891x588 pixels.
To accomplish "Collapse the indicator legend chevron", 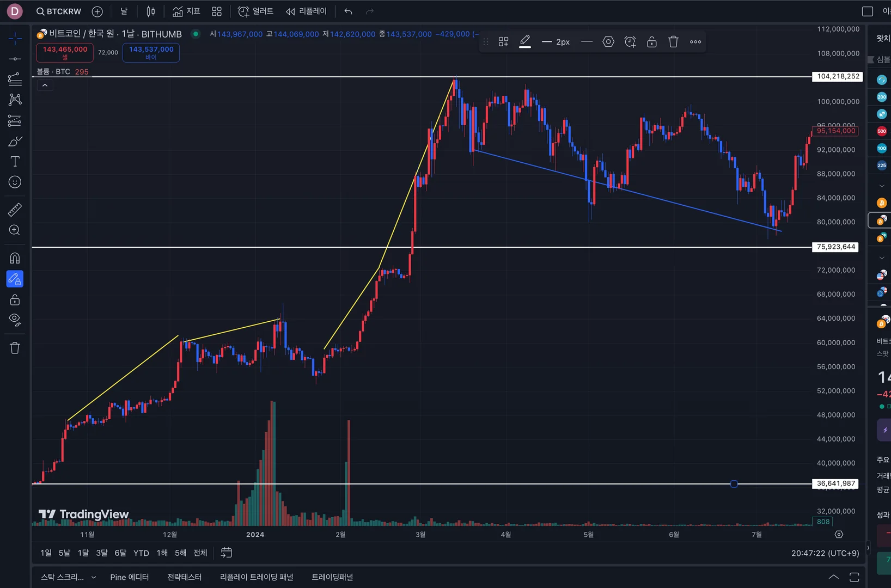I will point(45,85).
